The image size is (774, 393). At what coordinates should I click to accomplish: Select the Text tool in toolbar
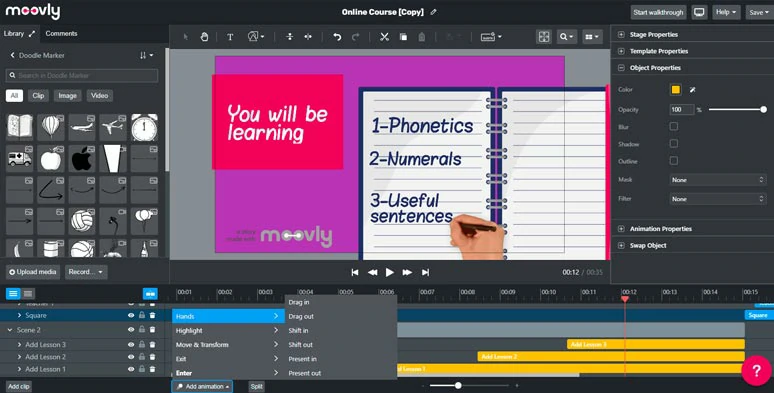click(230, 37)
